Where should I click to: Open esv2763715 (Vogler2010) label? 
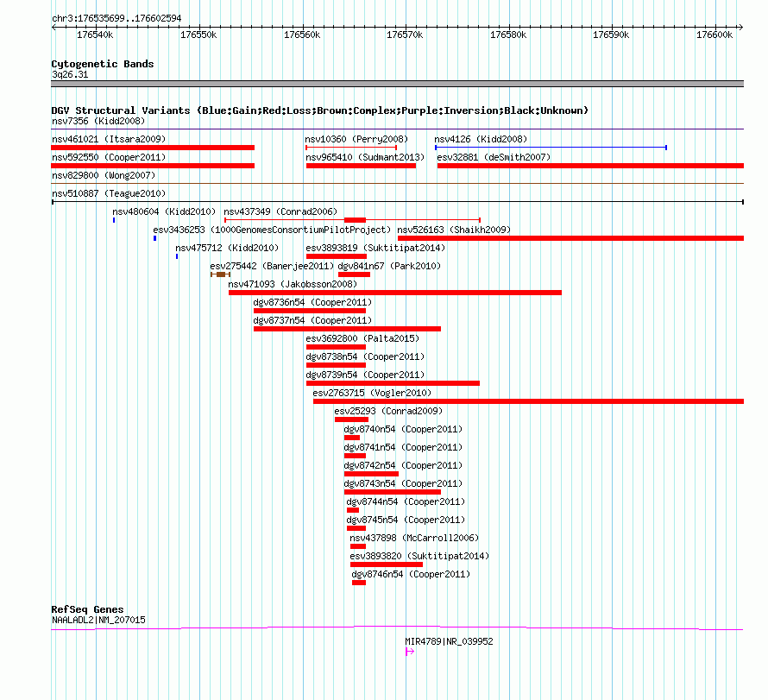click(372, 393)
